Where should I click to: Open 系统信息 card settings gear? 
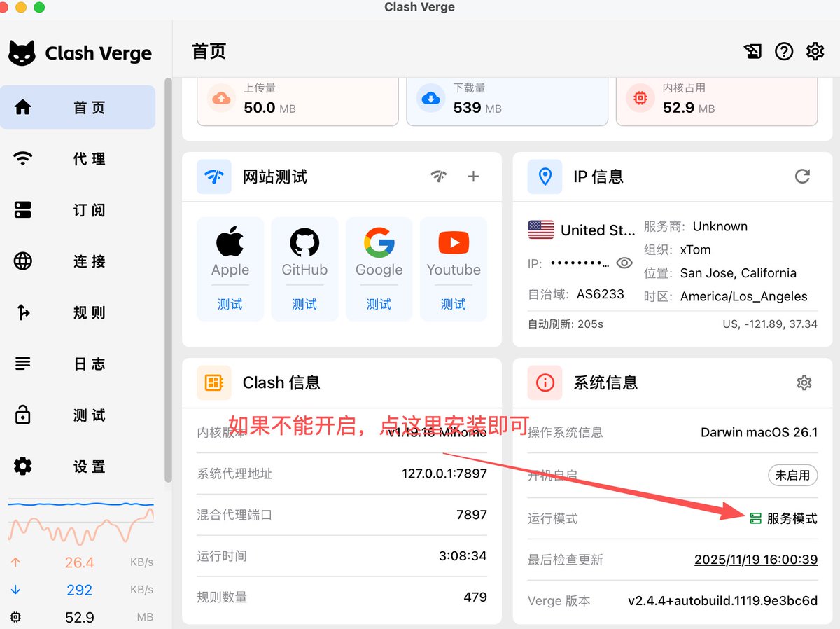[804, 382]
